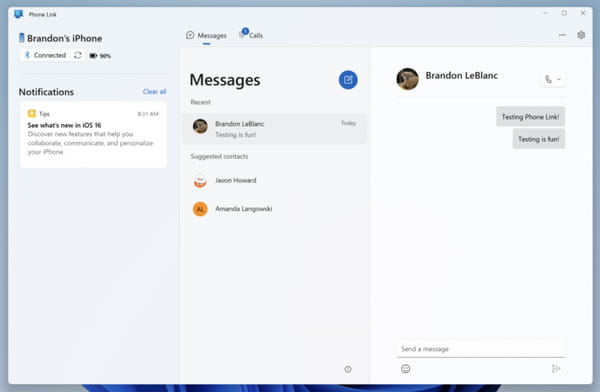Click the compose new message button
Viewport: 600px width, 392px height.
coord(348,80)
